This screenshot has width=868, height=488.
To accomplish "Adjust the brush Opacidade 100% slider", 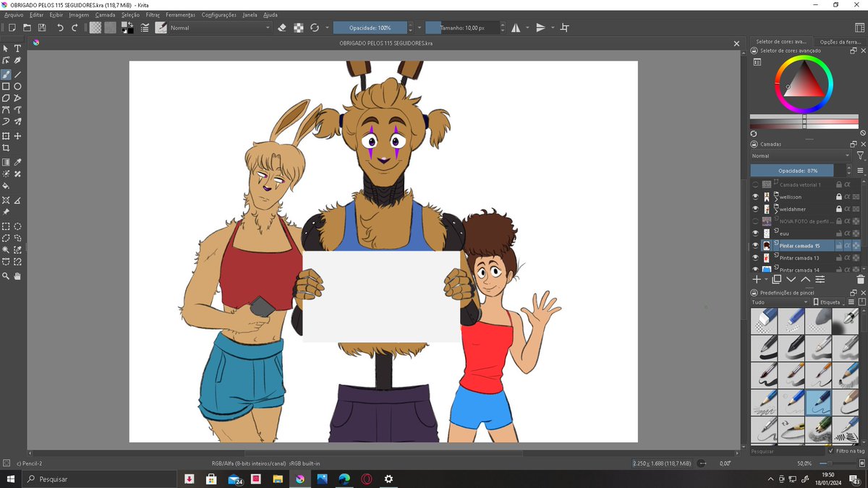I will point(370,27).
